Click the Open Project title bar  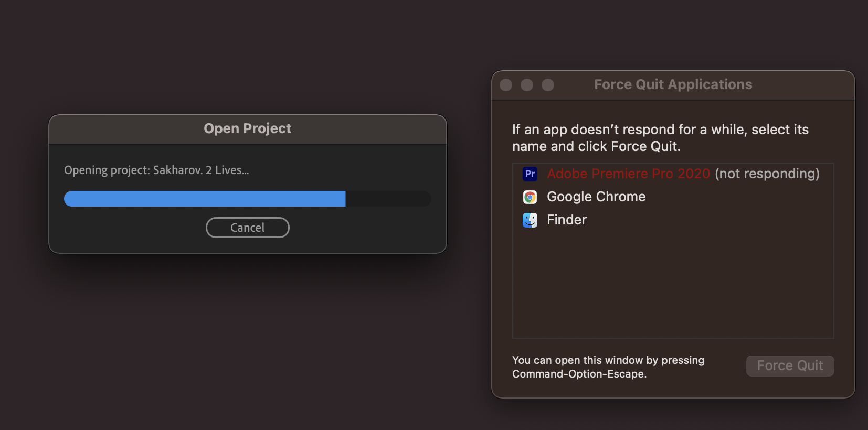pyautogui.click(x=247, y=128)
